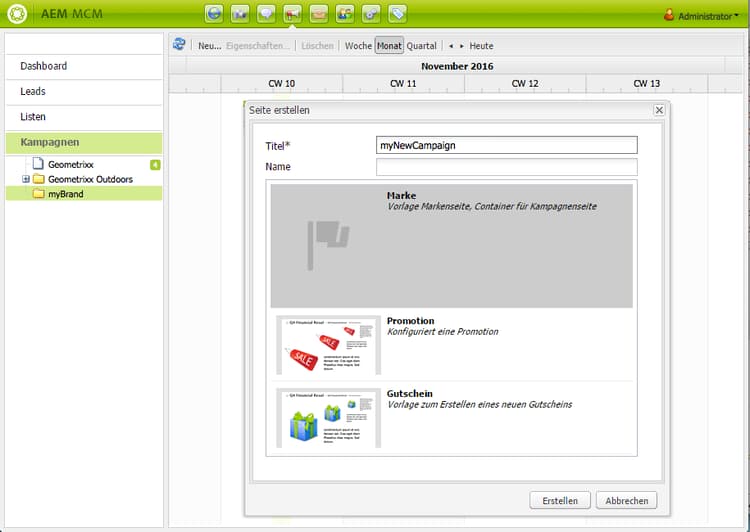Click the empty Name input field
The height and width of the screenshot is (532, 750).
[x=507, y=166]
